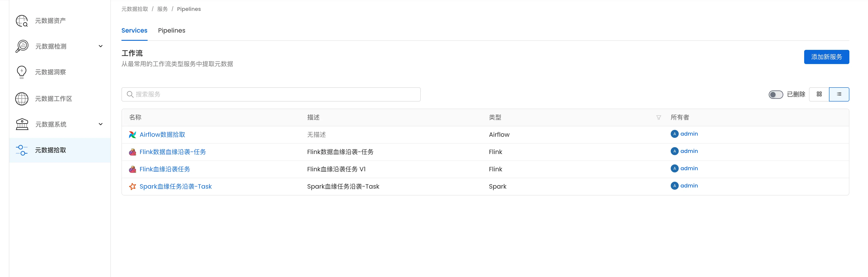
Task: Click the Airflow pinwheel logo icon
Action: click(132, 135)
